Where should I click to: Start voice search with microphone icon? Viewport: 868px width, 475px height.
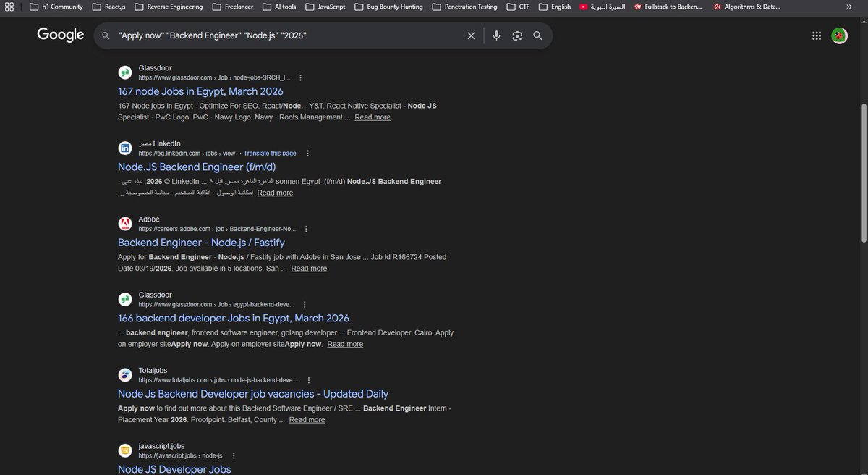tap(496, 35)
